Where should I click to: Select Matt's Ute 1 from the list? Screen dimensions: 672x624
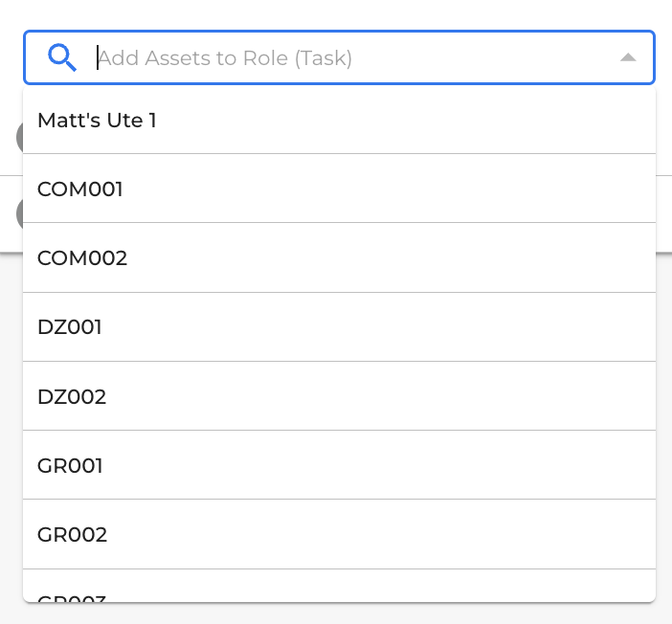(339, 120)
